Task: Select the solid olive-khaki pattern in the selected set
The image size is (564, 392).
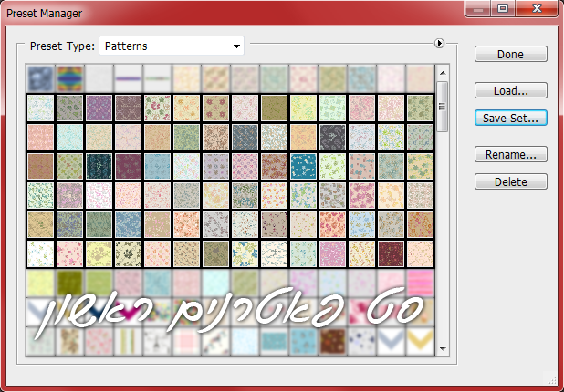Action: pos(274,108)
